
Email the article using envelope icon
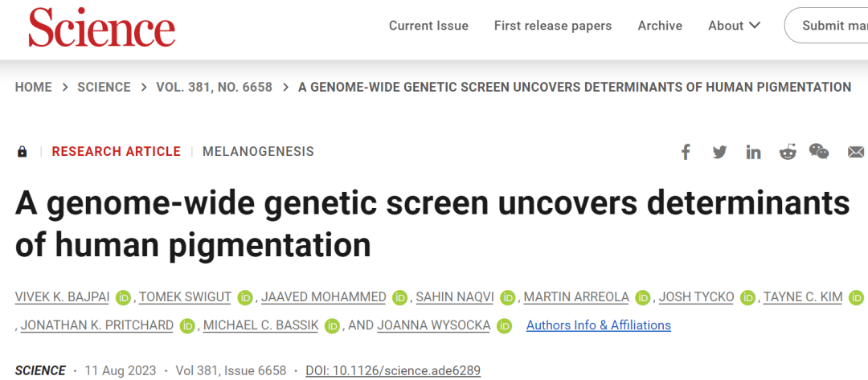(x=856, y=152)
